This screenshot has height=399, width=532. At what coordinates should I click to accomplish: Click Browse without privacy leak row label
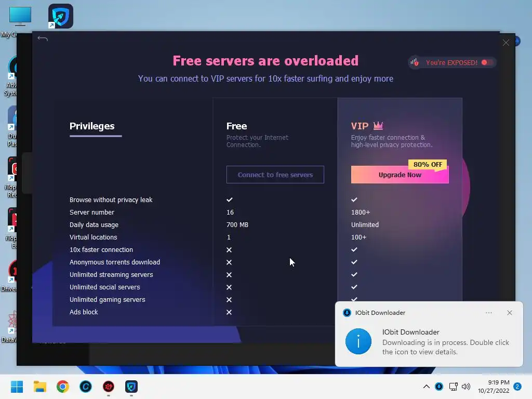coord(111,200)
